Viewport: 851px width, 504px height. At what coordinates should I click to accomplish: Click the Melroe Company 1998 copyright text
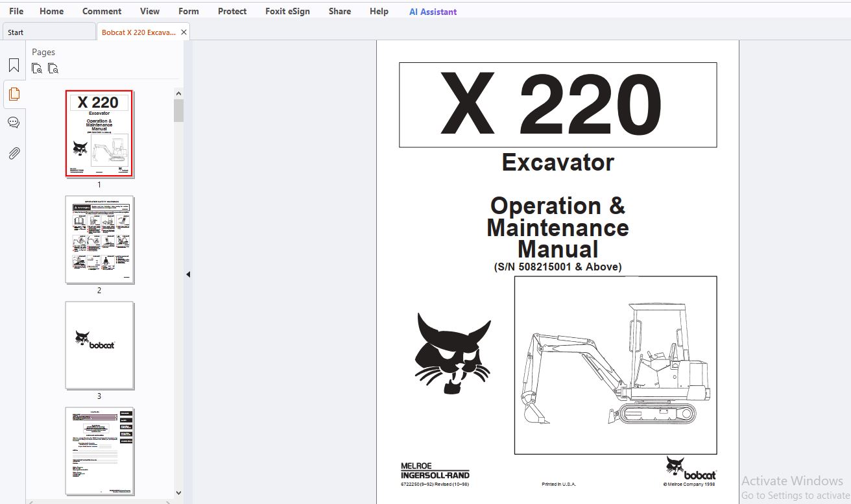[x=689, y=484]
